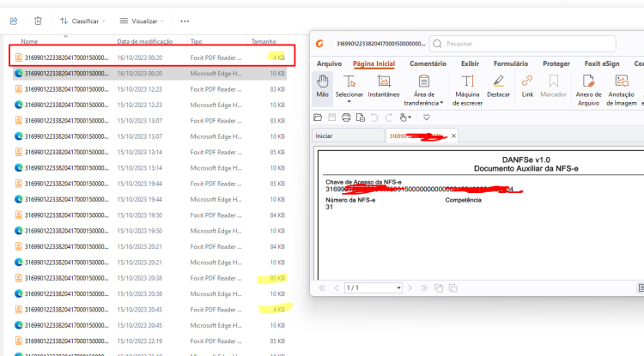Click the Foxit logo icon in title bar
644x356 pixels.
click(x=320, y=44)
